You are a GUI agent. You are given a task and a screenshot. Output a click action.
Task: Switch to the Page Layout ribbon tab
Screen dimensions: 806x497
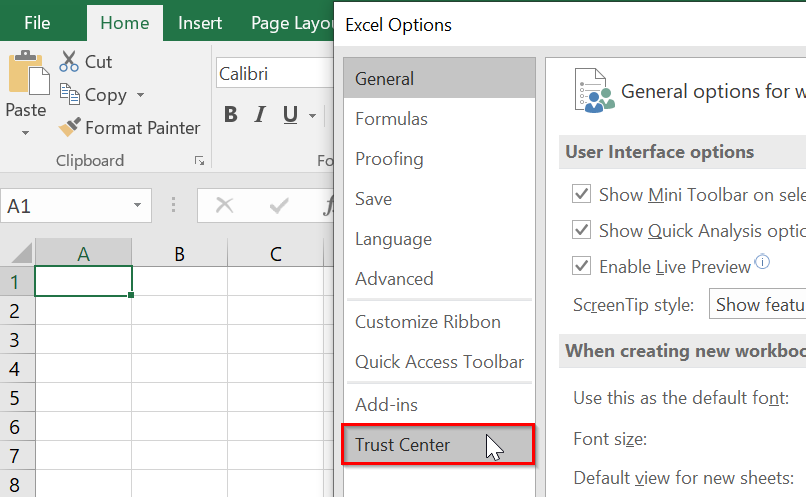click(x=291, y=23)
